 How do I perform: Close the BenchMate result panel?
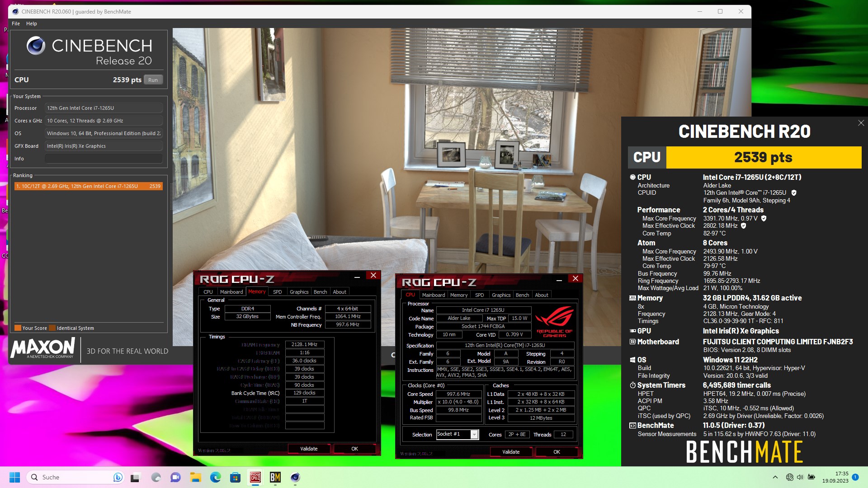[861, 123]
